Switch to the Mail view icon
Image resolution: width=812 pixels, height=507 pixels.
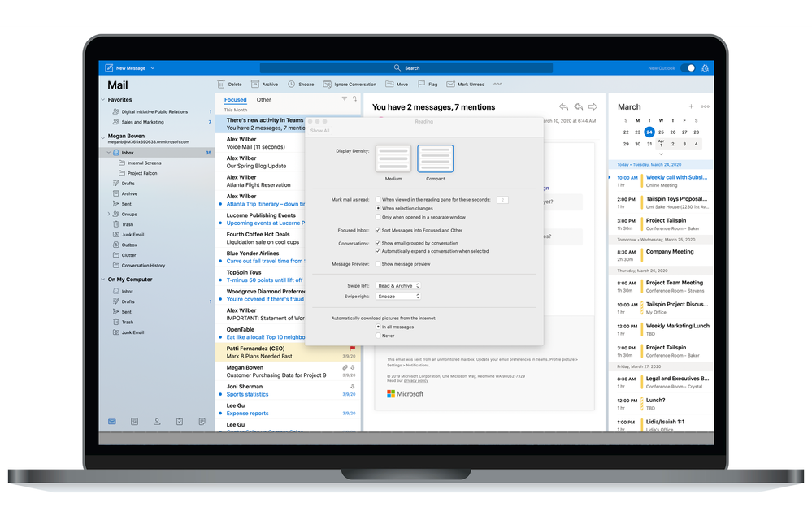click(112, 422)
